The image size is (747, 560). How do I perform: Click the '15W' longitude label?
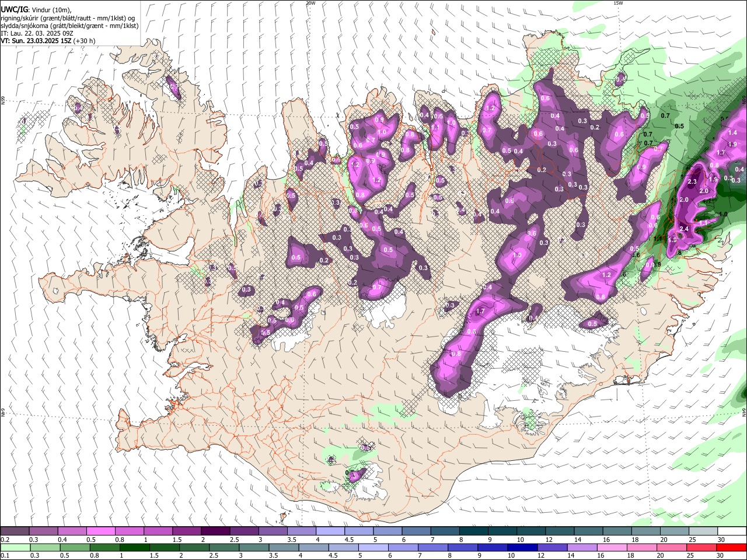point(619,3)
